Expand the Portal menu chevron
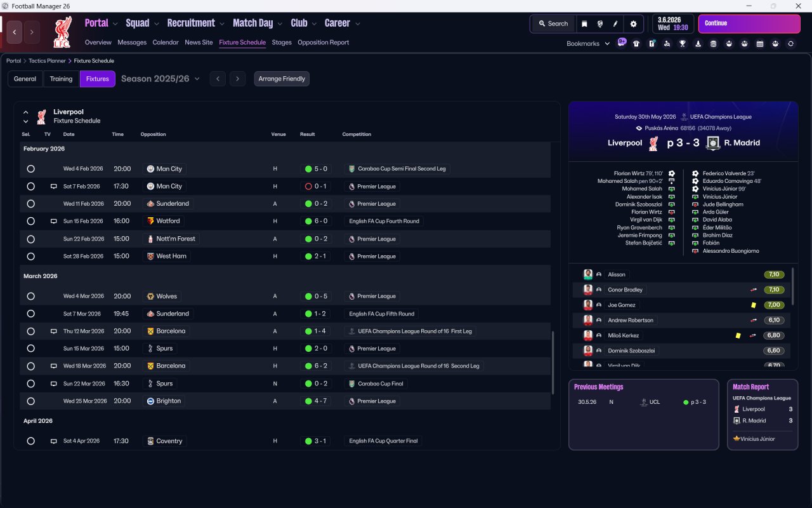Viewport: 812px width, 508px height. point(115,24)
